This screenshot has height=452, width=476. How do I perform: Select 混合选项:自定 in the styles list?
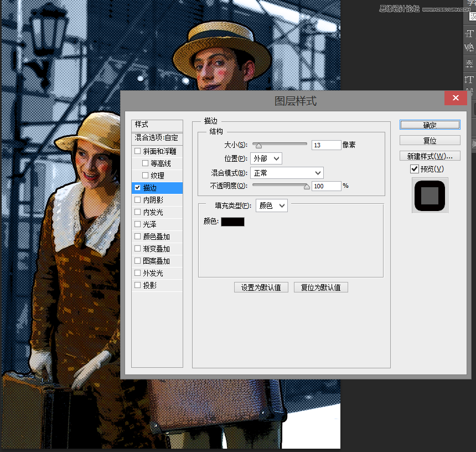(157, 137)
